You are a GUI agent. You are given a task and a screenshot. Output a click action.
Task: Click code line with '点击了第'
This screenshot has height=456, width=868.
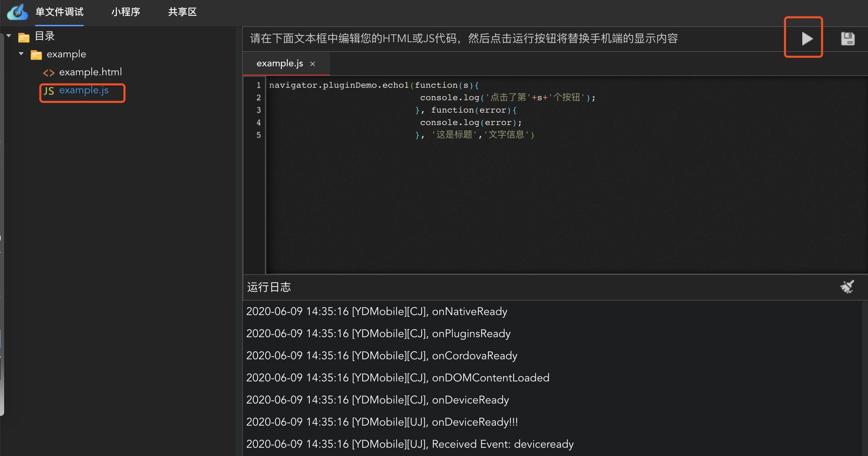click(508, 97)
